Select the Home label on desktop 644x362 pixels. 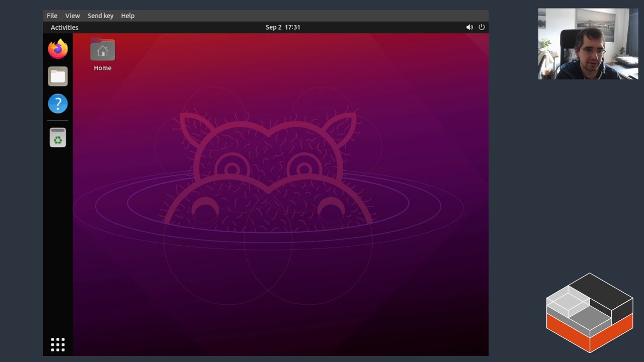coord(103,68)
